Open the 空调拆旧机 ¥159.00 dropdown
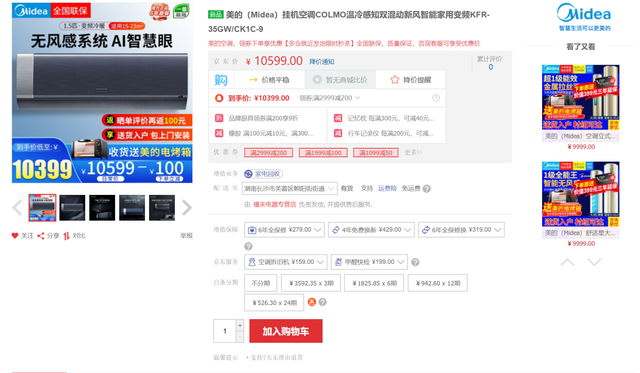 pyautogui.click(x=286, y=262)
